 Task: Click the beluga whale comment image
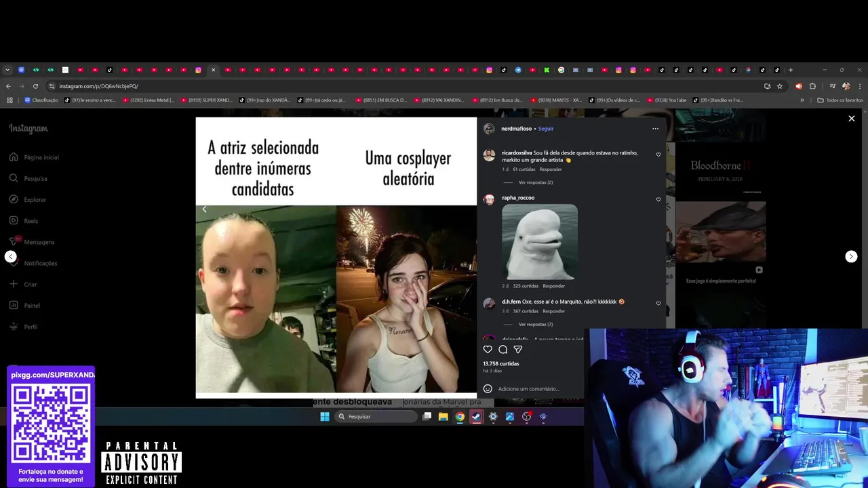click(540, 242)
